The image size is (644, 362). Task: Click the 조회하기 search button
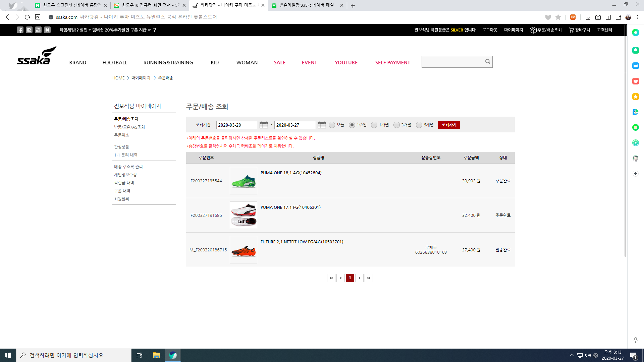449,125
